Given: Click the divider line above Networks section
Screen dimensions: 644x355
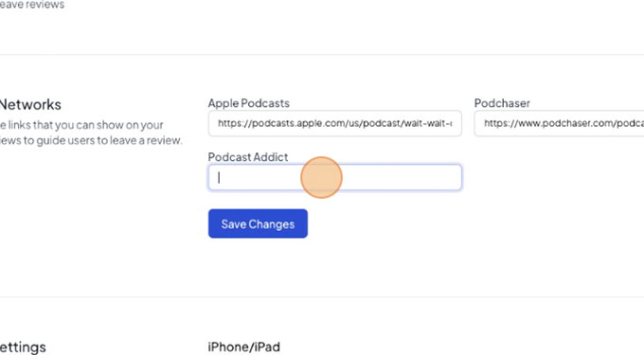Looking at the screenshot, I should click(322, 54).
